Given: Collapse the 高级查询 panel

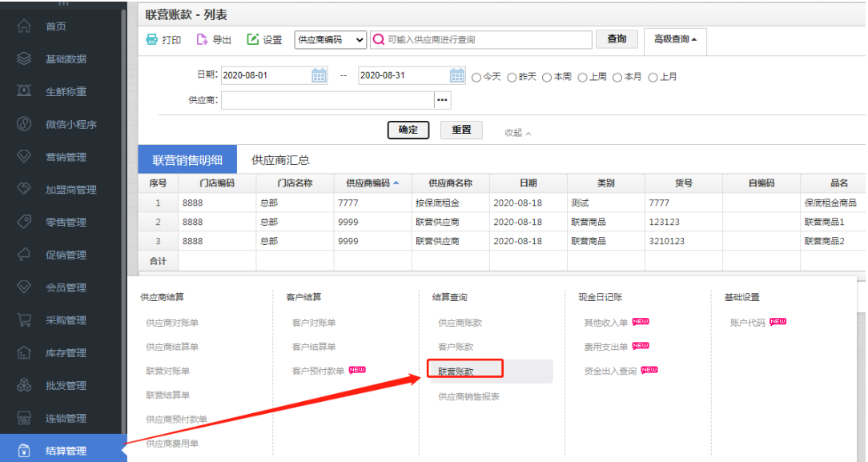Looking at the screenshot, I should [675, 39].
